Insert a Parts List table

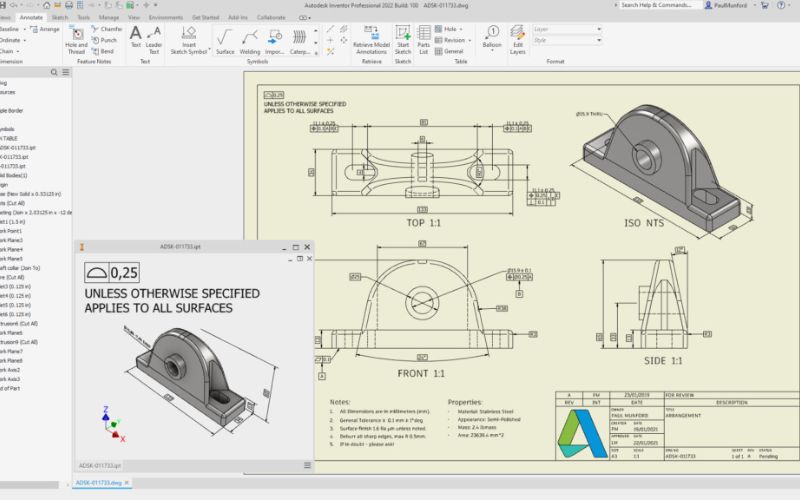pos(423,40)
